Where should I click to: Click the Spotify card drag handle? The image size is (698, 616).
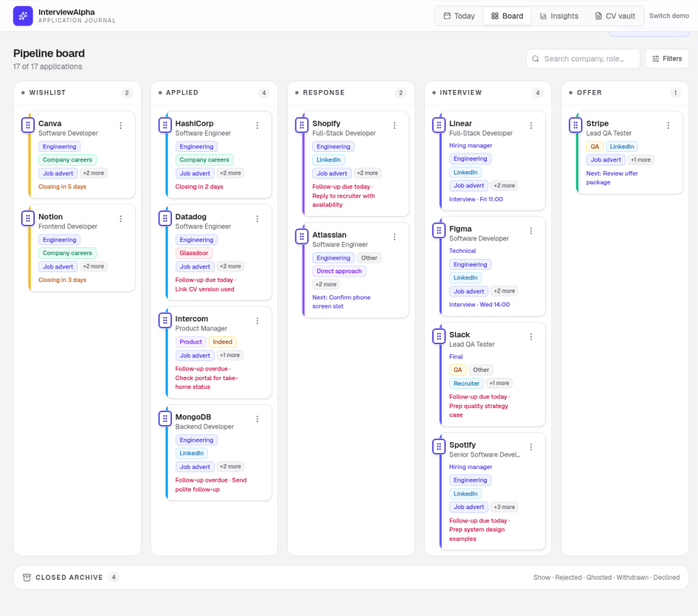(439, 446)
